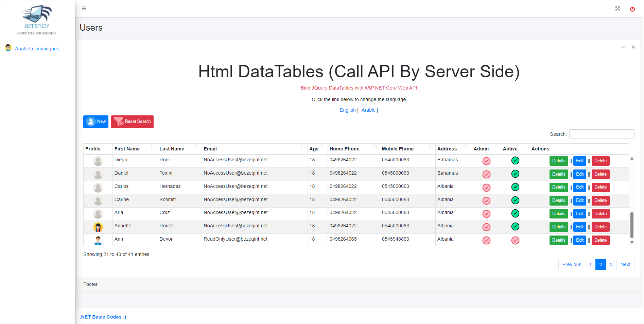The height and width of the screenshot is (324, 644).
Task: Go to page 3 of results
Action: [611, 264]
